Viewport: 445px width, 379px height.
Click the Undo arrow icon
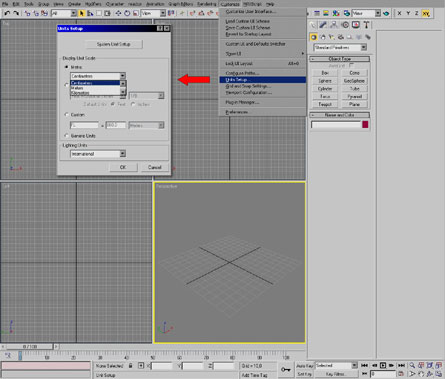[x=7, y=13]
